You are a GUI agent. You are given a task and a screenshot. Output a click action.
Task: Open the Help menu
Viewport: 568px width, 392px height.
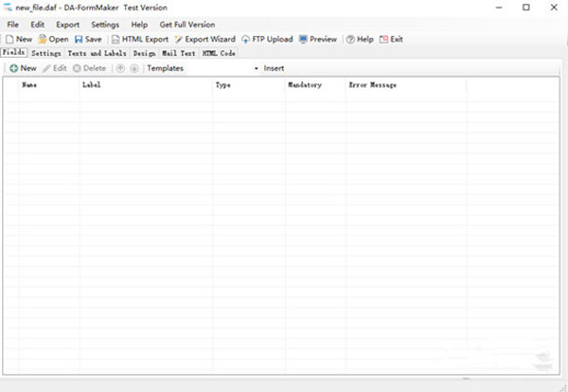(139, 25)
